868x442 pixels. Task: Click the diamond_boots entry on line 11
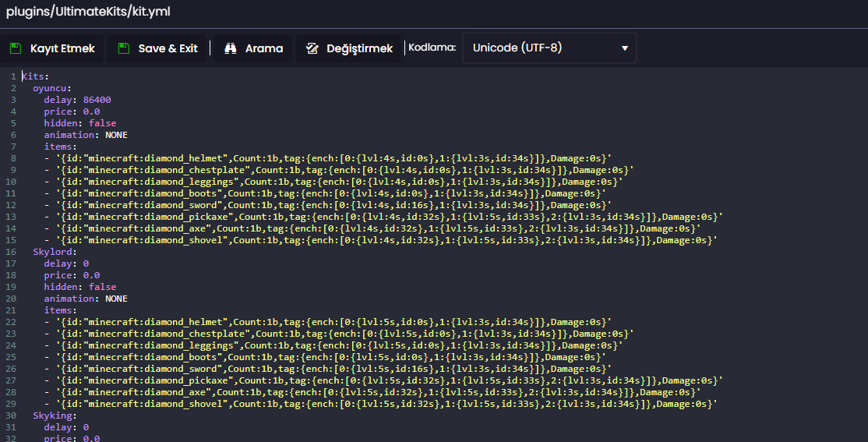pos(325,193)
